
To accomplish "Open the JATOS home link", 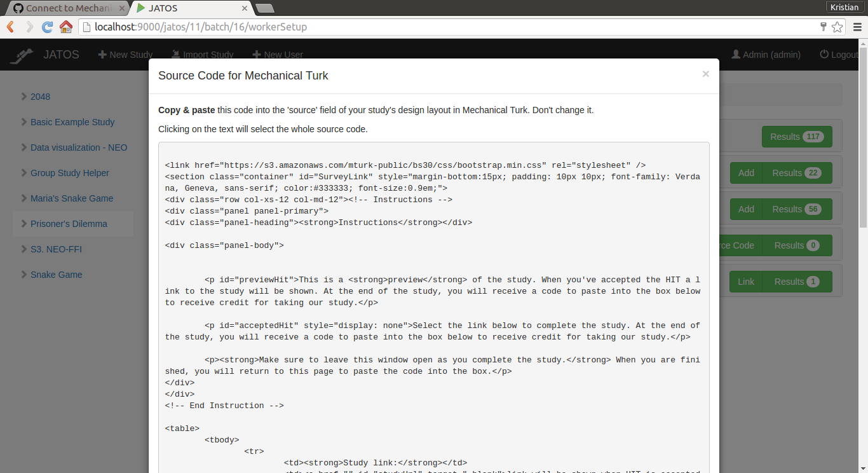I will click(61, 55).
